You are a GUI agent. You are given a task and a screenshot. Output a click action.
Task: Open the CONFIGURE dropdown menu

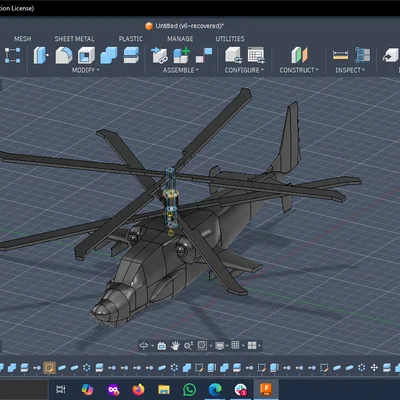click(x=244, y=70)
